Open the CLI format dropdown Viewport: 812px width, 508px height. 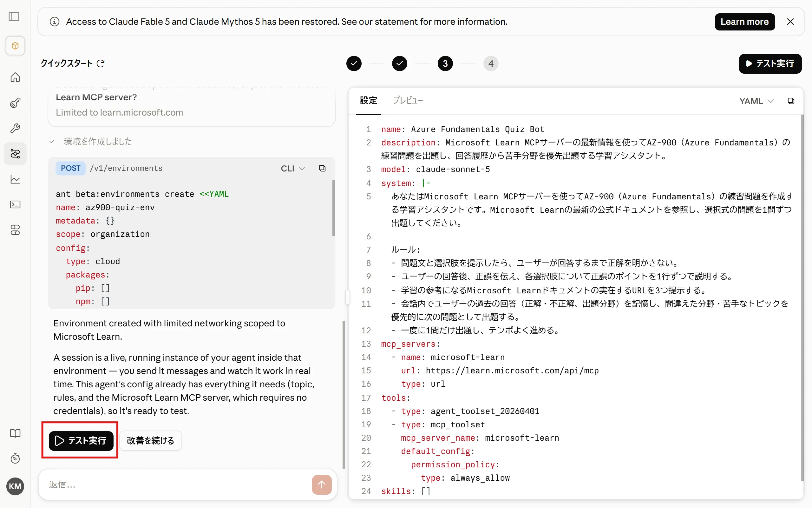tap(293, 168)
